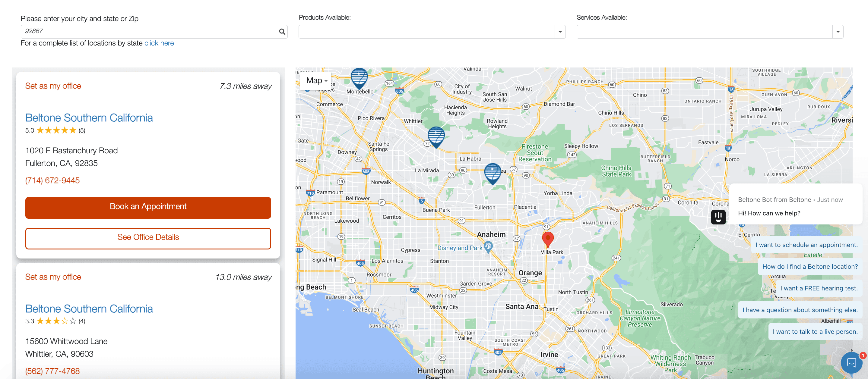Click the magnifying glass search icon
The width and height of the screenshot is (868, 379).
pyautogui.click(x=282, y=32)
